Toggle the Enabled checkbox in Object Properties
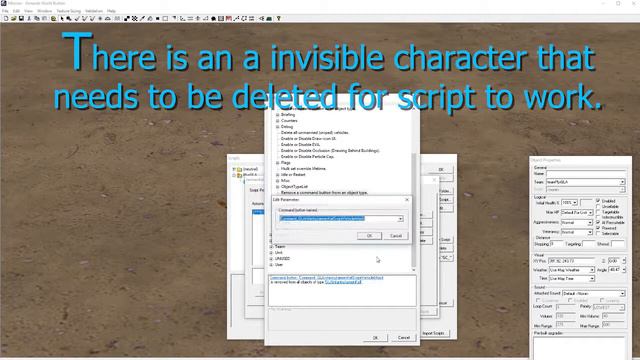640x360 pixels. click(598, 200)
